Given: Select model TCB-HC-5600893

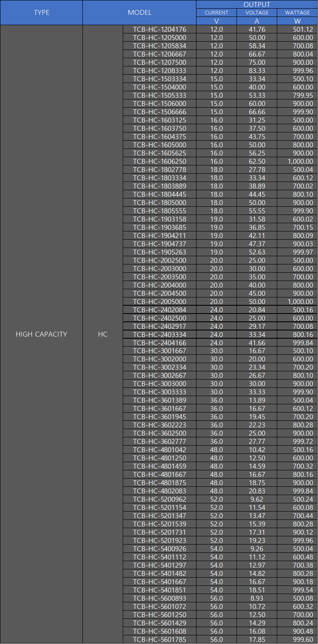Looking at the screenshot, I should point(159,598).
